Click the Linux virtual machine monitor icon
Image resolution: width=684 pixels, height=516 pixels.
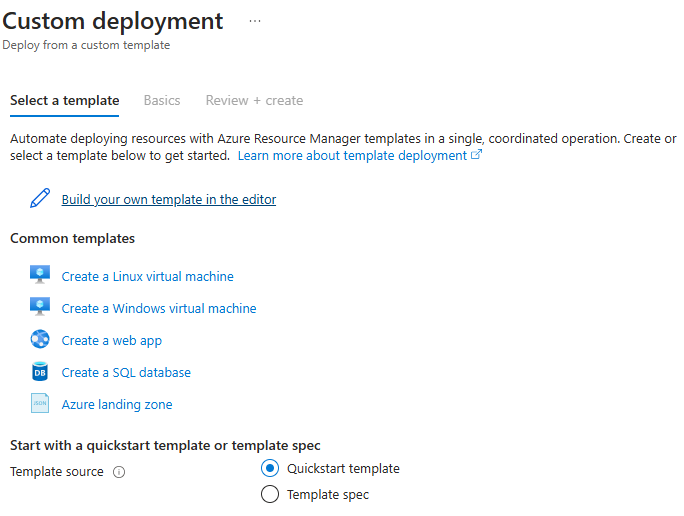click(40, 275)
